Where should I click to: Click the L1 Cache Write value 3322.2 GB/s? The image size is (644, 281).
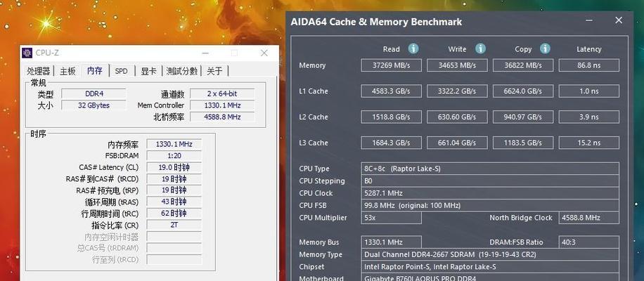pyautogui.click(x=457, y=91)
